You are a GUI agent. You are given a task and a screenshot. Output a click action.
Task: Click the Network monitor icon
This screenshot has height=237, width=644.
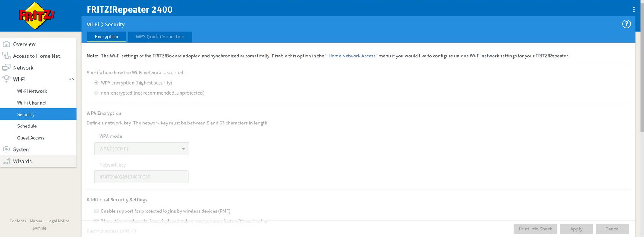[7, 68]
